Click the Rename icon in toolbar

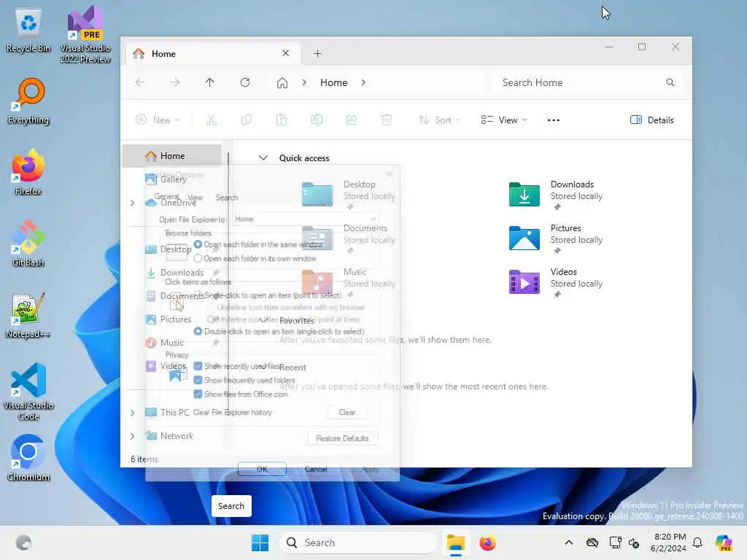pyautogui.click(x=317, y=120)
